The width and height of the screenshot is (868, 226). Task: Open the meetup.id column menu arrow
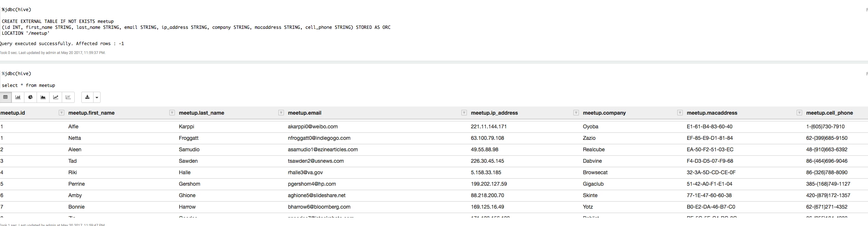point(61,113)
